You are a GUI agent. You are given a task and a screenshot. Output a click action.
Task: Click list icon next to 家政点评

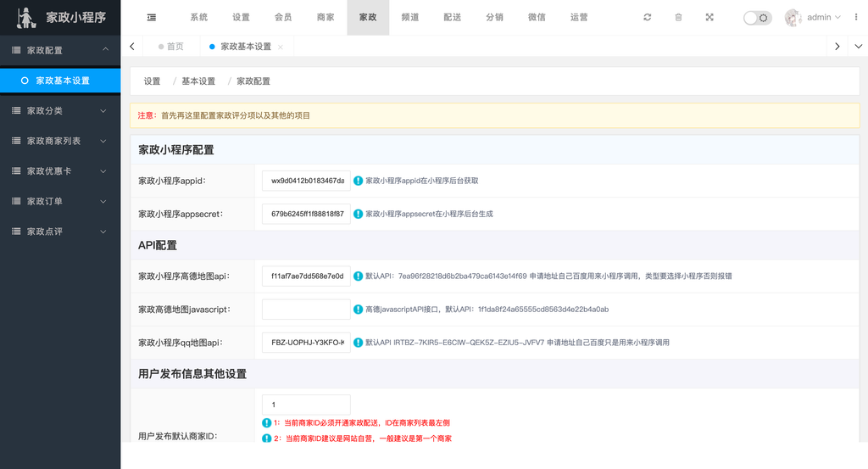pos(17,232)
